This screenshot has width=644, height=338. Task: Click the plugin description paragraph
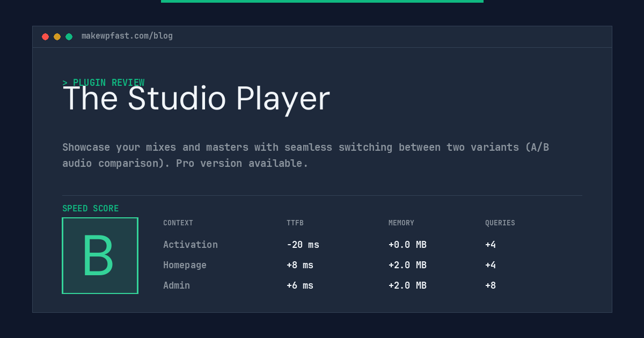pyautogui.click(x=306, y=155)
